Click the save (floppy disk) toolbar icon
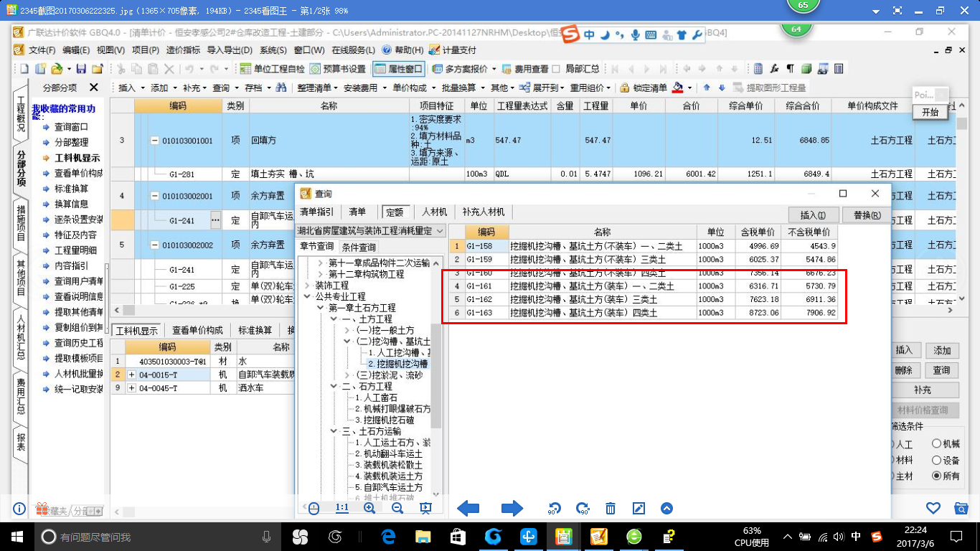Viewport: 980px width, 551px height. 81,69
